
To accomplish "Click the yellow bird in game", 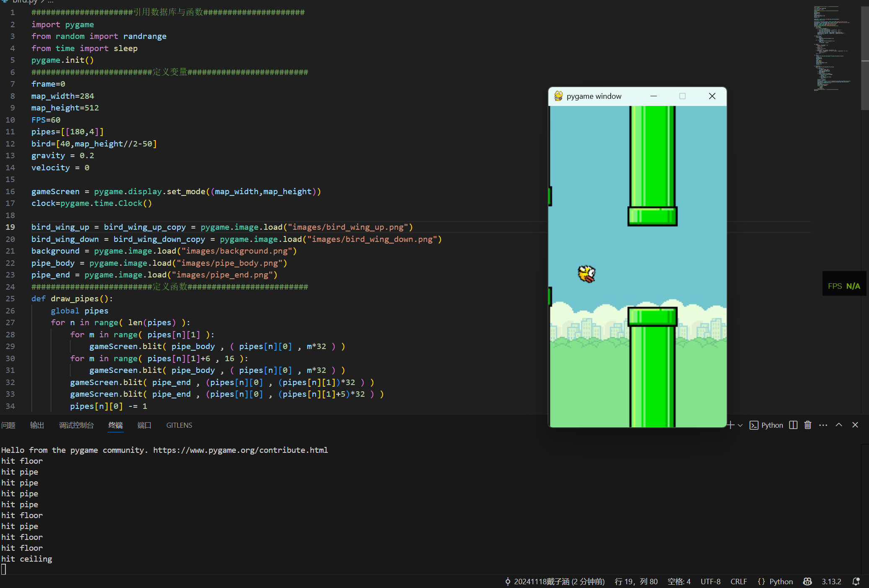I will [586, 274].
